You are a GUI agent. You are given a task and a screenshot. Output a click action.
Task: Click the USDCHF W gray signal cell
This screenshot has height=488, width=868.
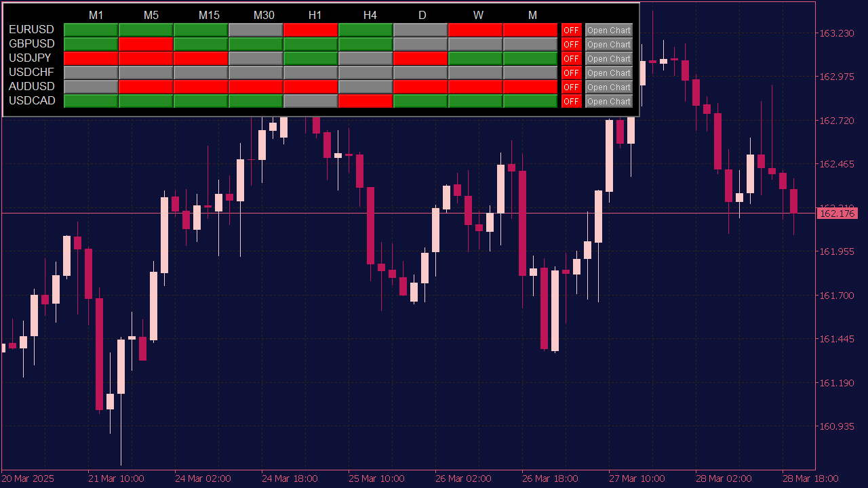pos(476,73)
